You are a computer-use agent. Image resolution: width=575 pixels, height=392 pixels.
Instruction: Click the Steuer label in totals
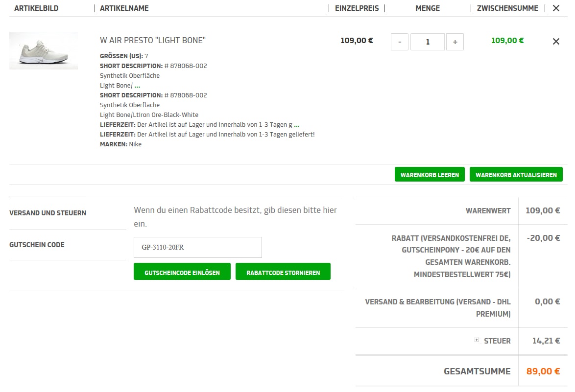coord(497,341)
